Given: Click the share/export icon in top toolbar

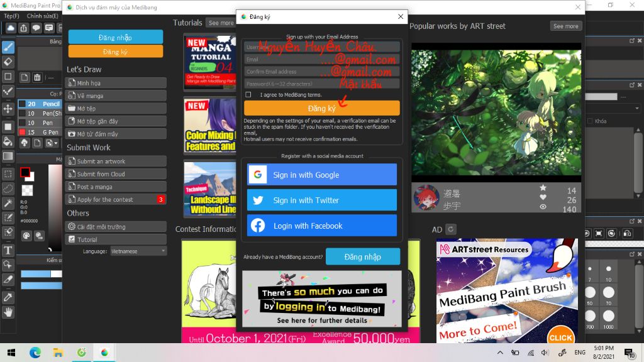Looking at the screenshot, I should click(23, 28).
